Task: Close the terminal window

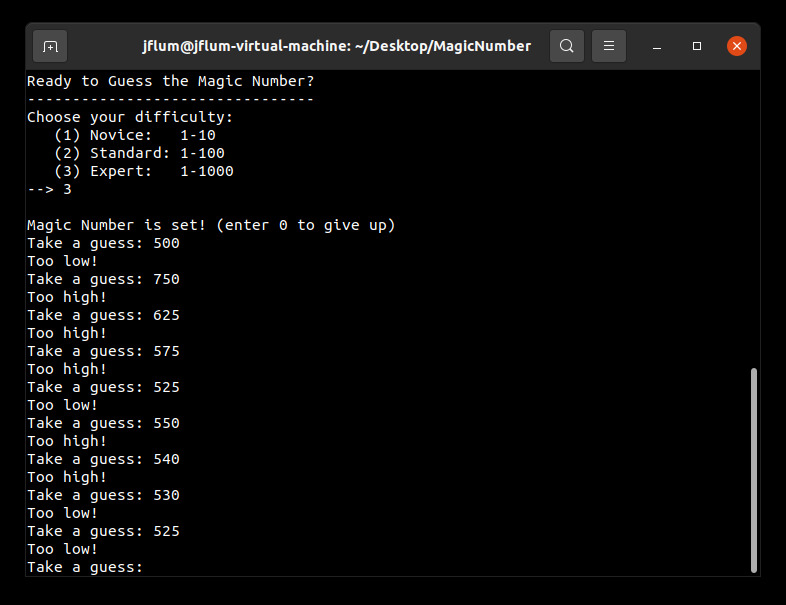Action: pyautogui.click(x=737, y=46)
